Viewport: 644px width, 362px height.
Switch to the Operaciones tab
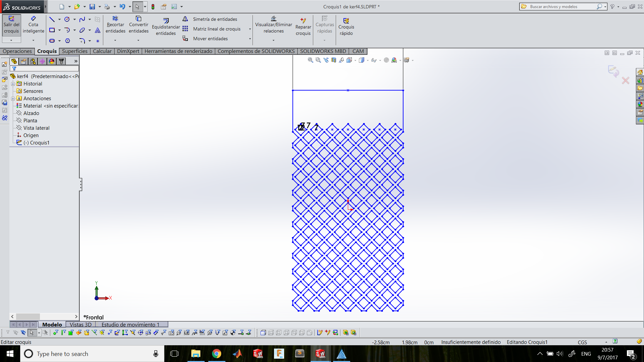[17, 51]
